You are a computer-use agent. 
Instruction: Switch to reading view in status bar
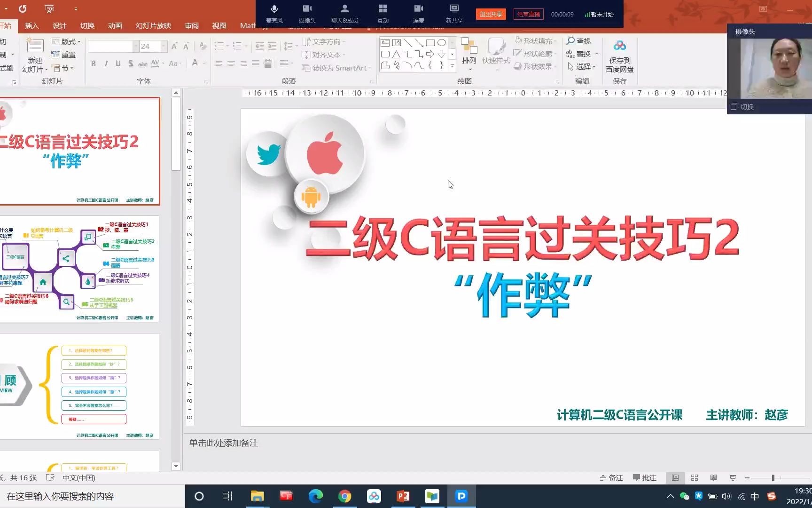[x=713, y=478]
